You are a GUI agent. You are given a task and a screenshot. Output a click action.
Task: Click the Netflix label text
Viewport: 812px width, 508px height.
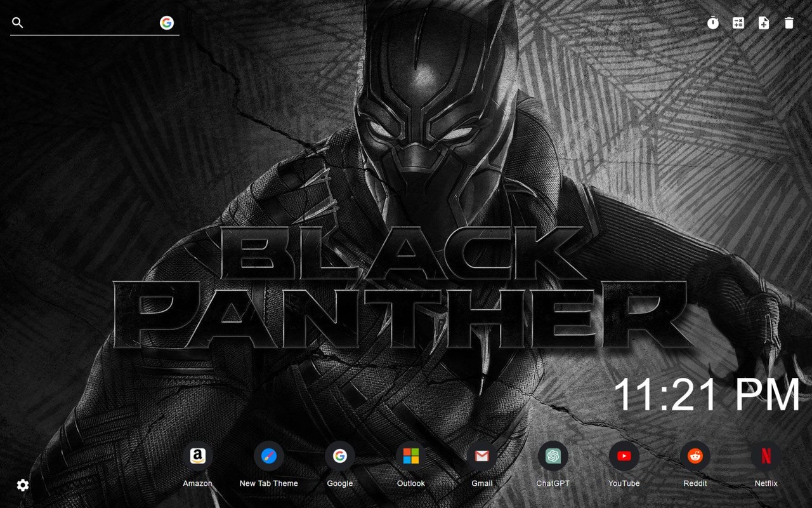pos(766,483)
